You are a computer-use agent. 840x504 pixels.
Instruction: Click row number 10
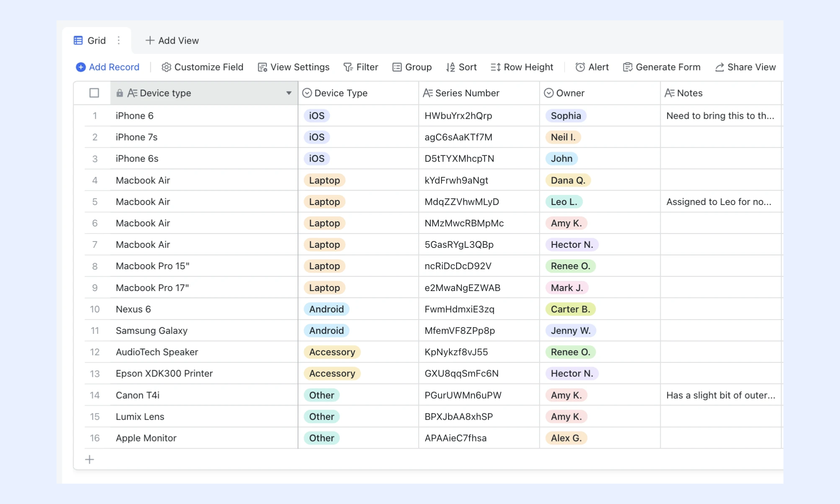[95, 310]
